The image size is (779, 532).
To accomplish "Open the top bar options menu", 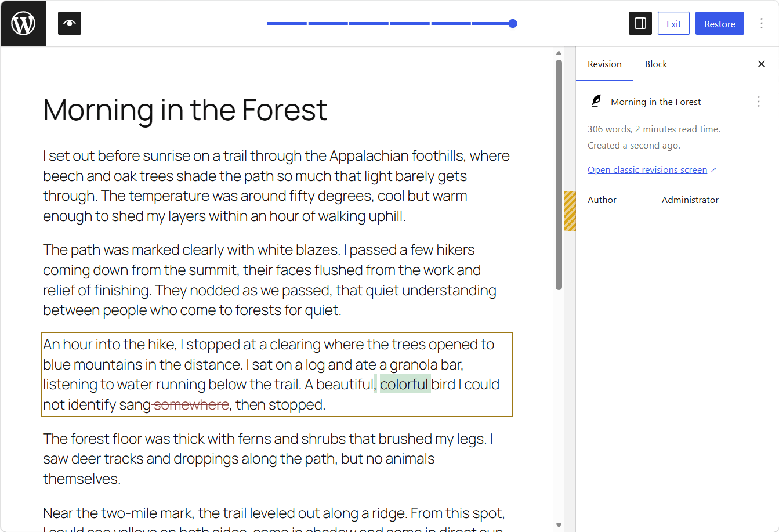I will (x=762, y=24).
